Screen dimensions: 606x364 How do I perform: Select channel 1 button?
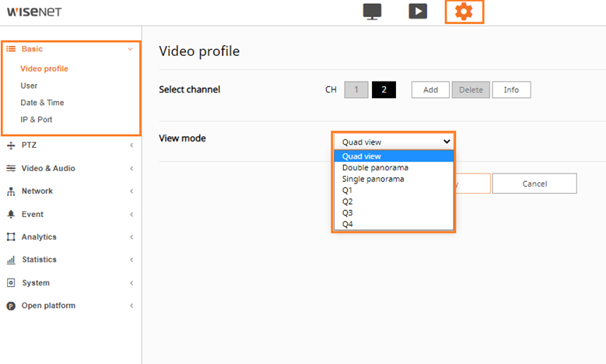[356, 89]
